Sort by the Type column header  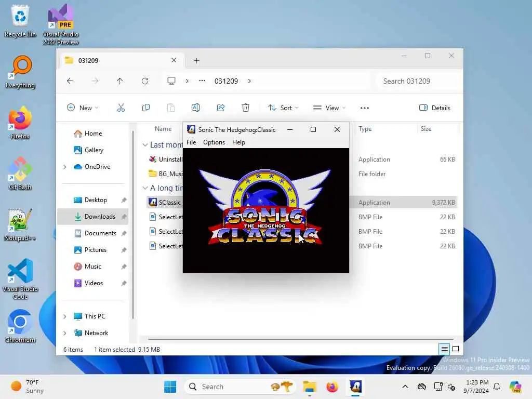[x=365, y=129]
